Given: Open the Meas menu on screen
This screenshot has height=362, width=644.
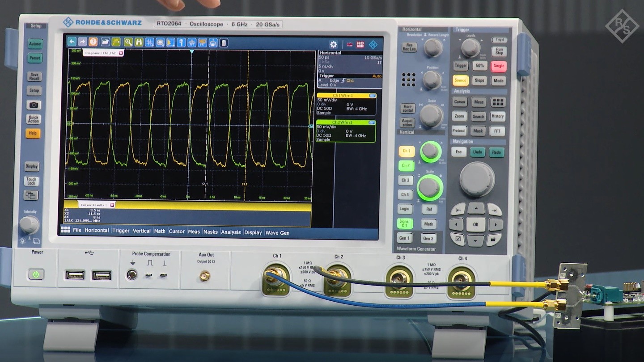Looking at the screenshot, I should click(194, 232).
